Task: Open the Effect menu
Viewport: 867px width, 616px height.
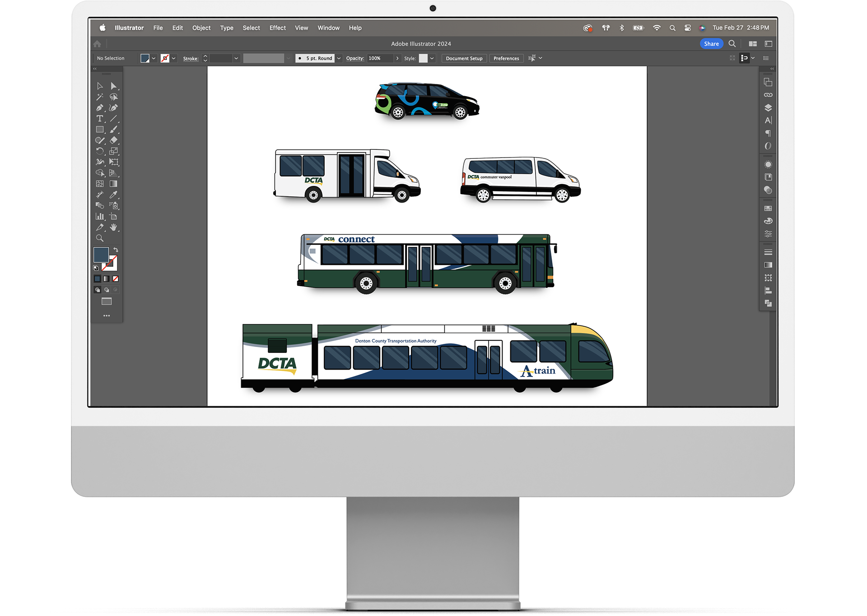Action: coord(278,28)
